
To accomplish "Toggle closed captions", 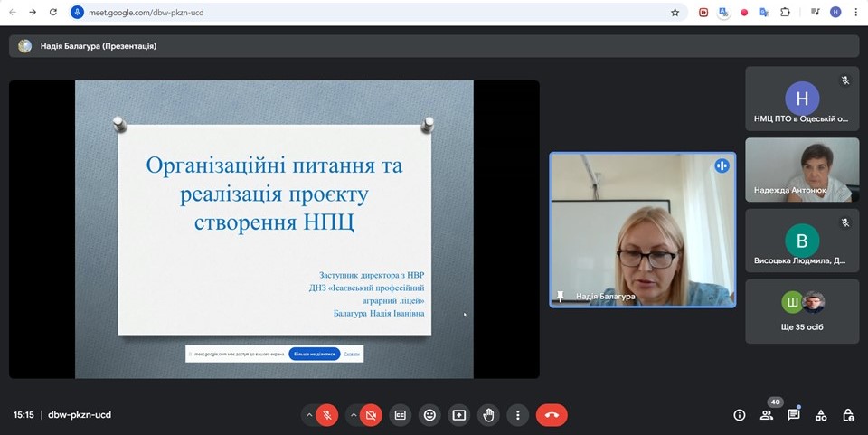I will pyautogui.click(x=401, y=415).
